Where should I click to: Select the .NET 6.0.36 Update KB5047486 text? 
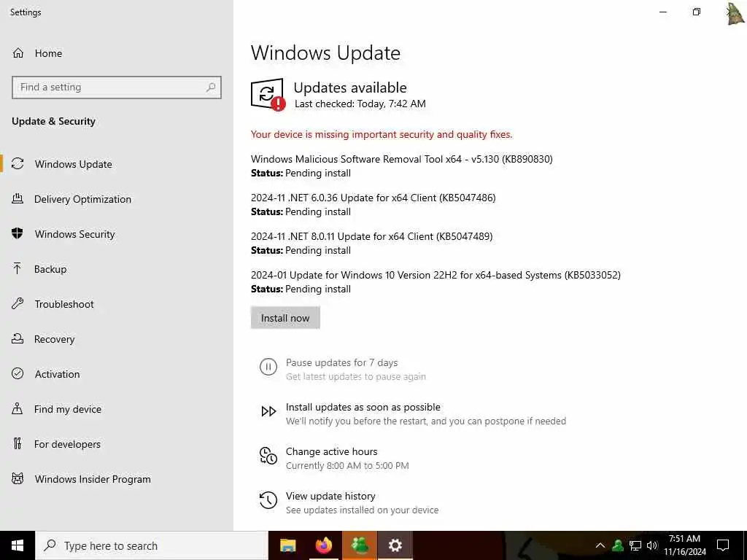click(373, 198)
